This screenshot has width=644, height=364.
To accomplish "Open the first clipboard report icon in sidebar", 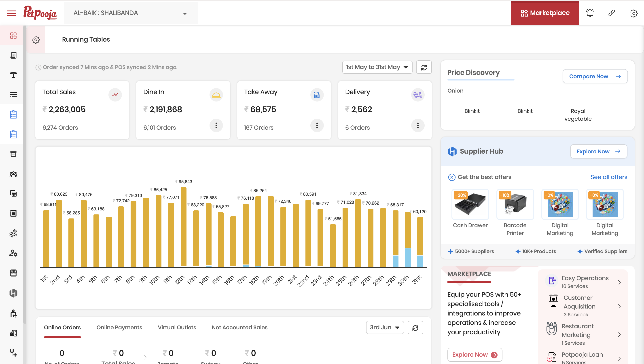I will 13,114.
